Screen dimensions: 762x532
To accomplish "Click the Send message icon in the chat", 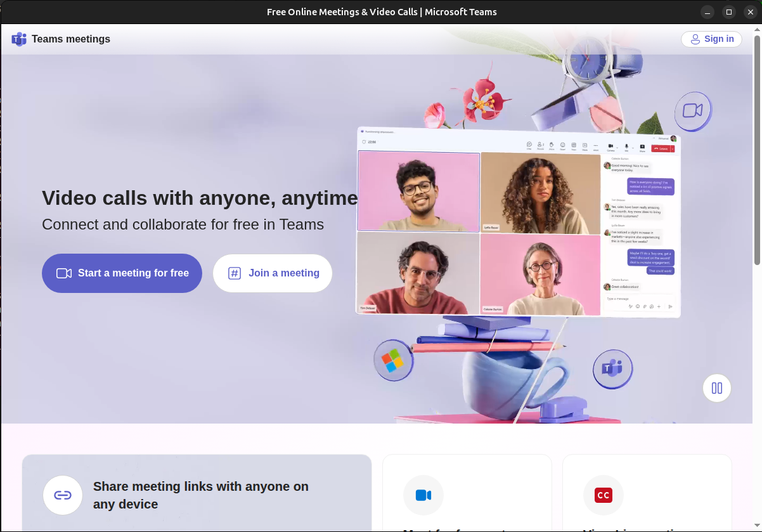I will [x=671, y=306].
